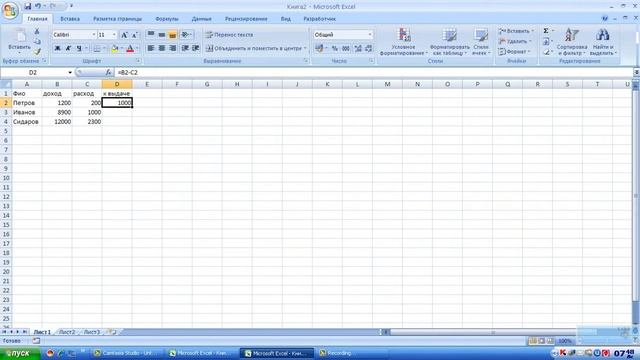This screenshot has width=640, height=360.
Task: Switch to normal view in status bar
Action: (x=533, y=341)
